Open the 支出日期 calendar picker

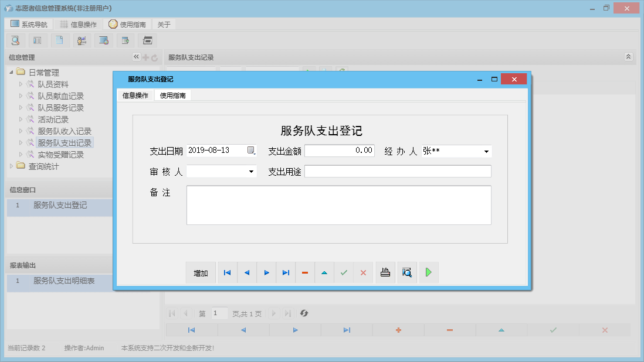click(251, 151)
